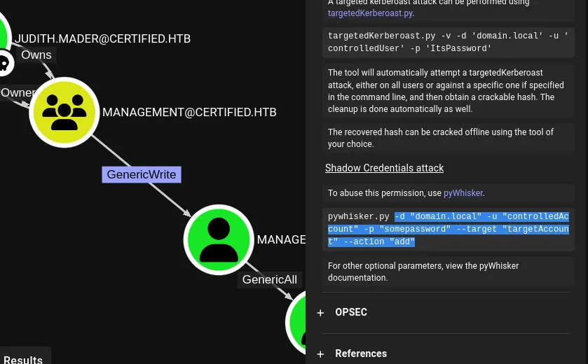The width and height of the screenshot is (588, 364).
Task: Click the skull owned marker icon
Action: (x=4, y=64)
